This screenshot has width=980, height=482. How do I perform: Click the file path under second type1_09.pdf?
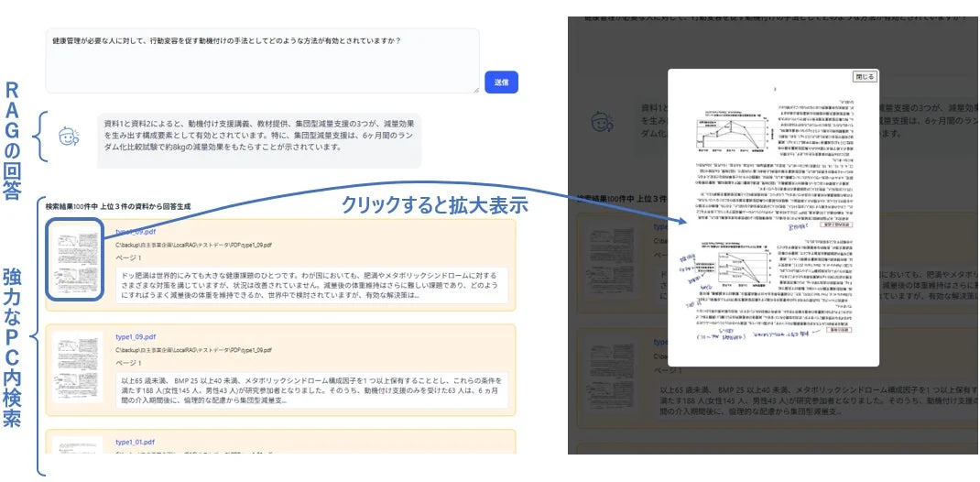[194, 350]
